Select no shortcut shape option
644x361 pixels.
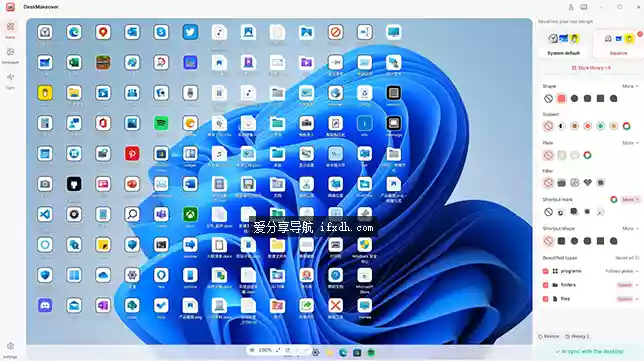[548, 241]
